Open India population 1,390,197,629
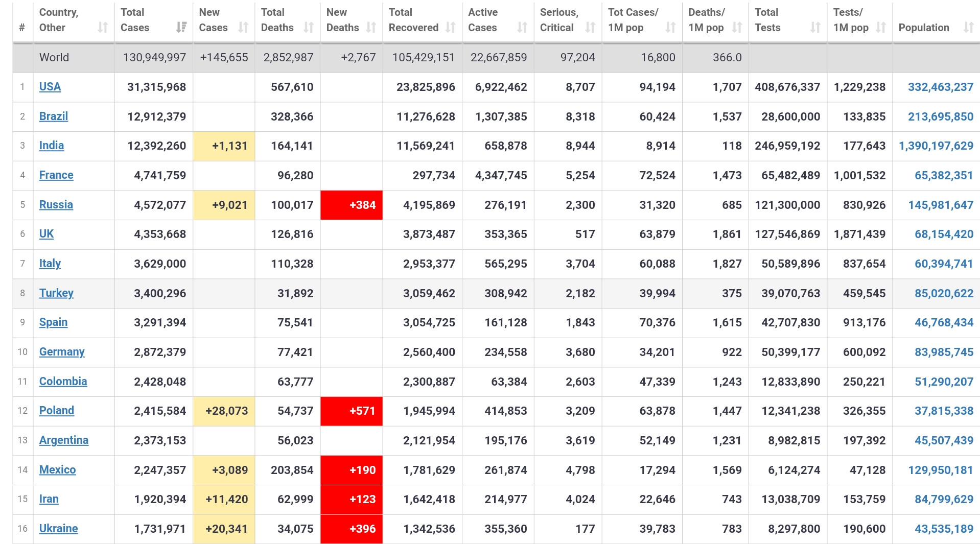This screenshot has height=544, width=980. tap(936, 146)
